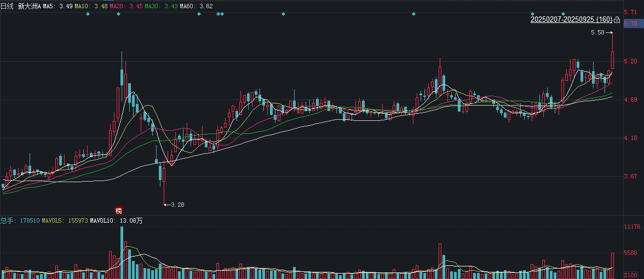Viewport: 644px width, 279px height.
Task: Select the MA60 indicator label
Action: click(196, 6)
